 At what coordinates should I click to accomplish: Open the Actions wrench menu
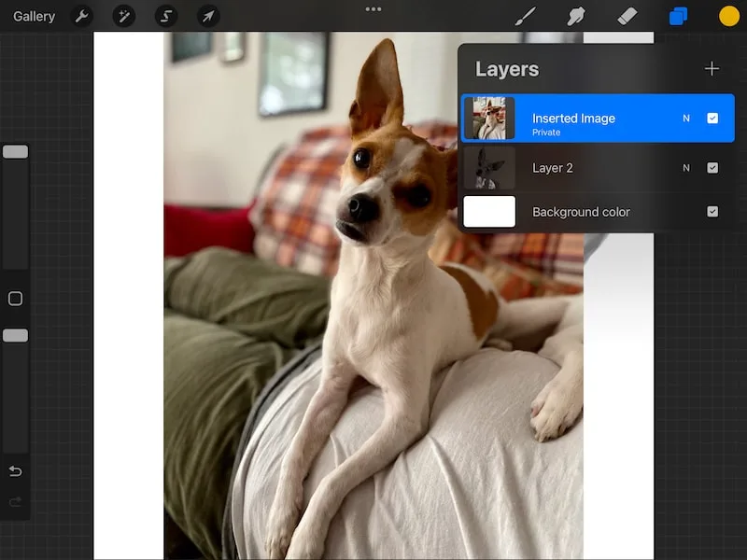82,16
